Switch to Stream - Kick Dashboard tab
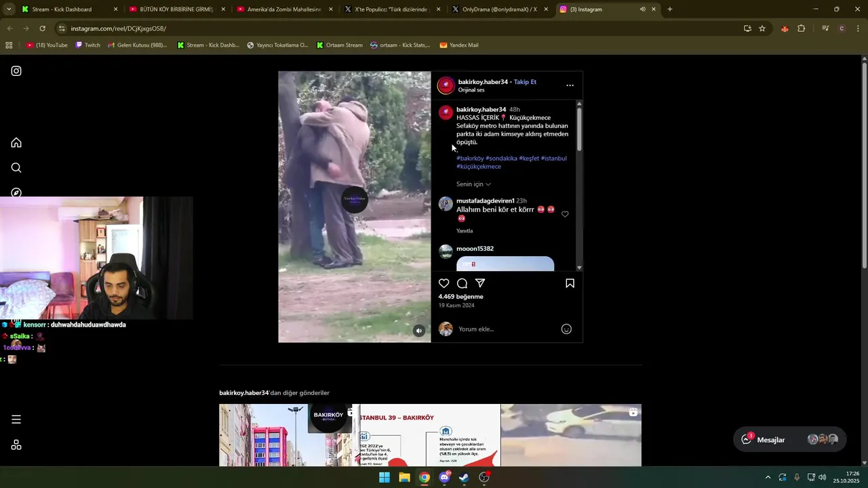This screenshot has height=488, width=868. [71, 9]
